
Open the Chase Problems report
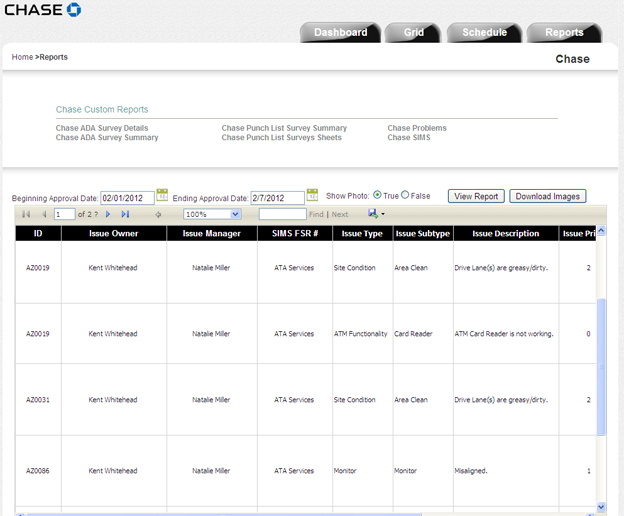(417, 128)
